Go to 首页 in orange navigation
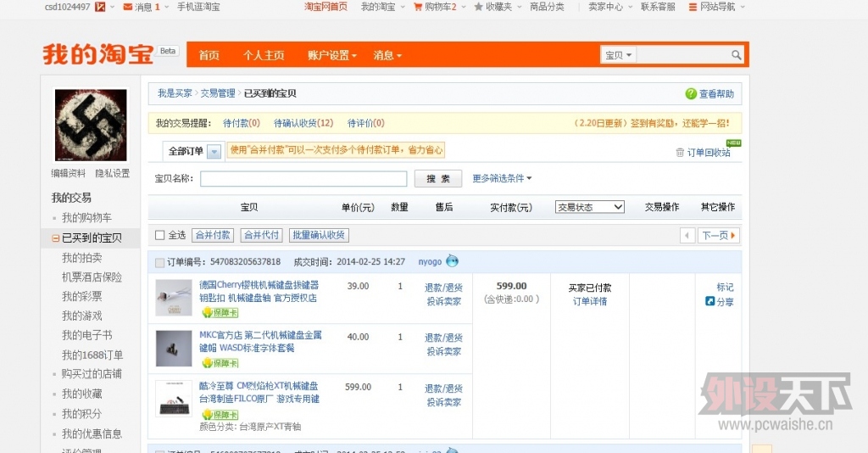 [209, 55]
